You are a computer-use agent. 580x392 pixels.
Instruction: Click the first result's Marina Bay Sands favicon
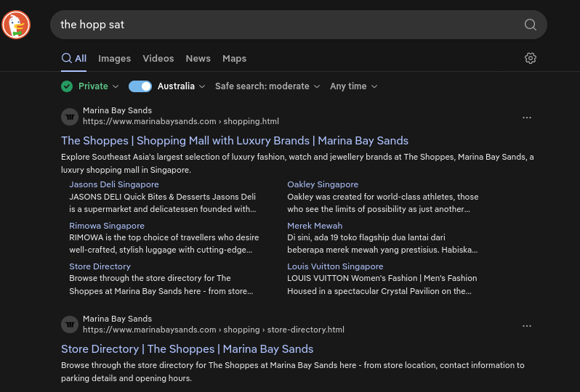[x=70, y=117]
